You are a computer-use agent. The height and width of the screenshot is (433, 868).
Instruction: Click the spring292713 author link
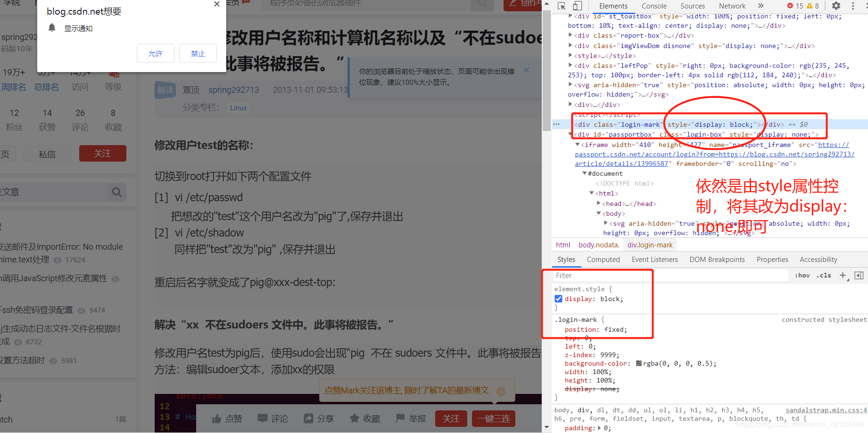[233, 90]
